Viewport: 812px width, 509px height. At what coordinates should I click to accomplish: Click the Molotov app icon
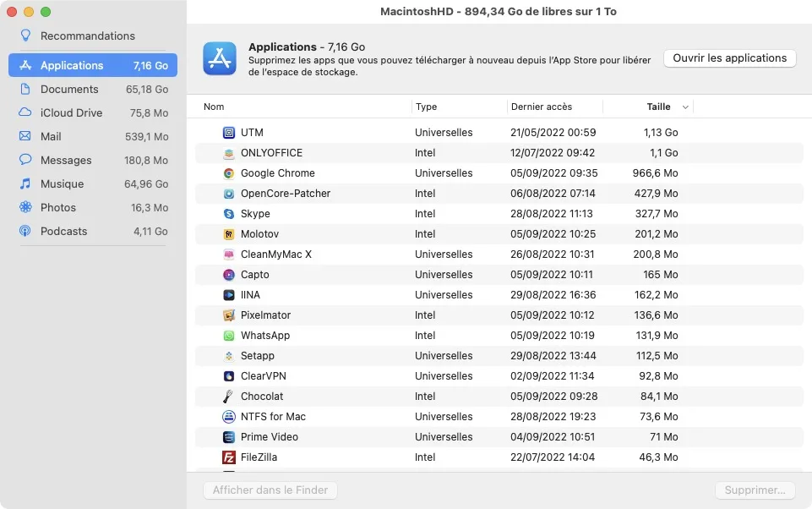pos(228,234)
